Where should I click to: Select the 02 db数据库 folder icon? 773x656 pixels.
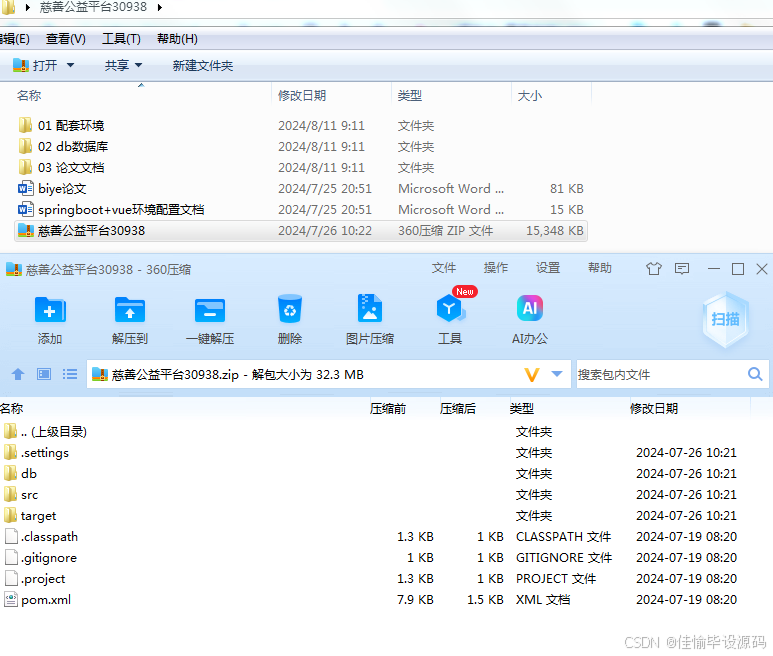click(x=25, y=146)
